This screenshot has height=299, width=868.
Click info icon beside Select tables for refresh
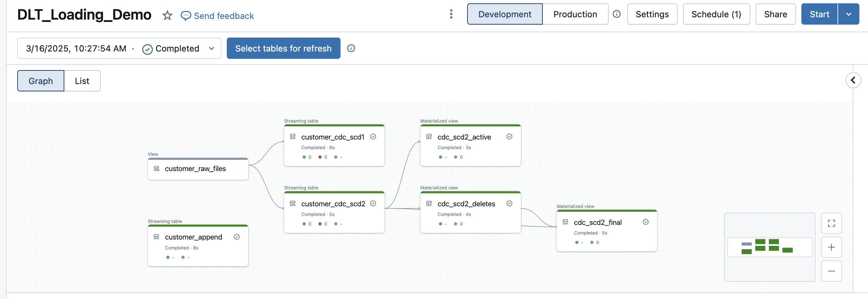(351, 48)
